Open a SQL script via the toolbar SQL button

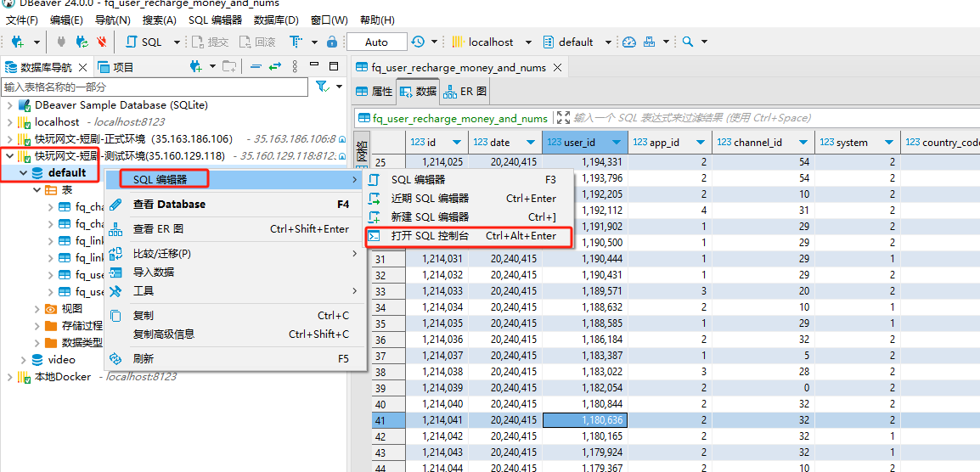click(x=144, y=42)
